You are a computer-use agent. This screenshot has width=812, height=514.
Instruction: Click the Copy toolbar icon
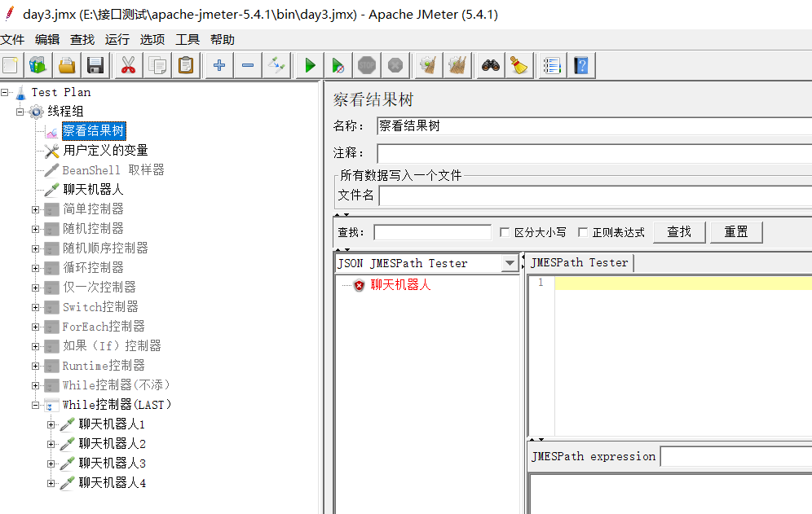tap(157, 66)
